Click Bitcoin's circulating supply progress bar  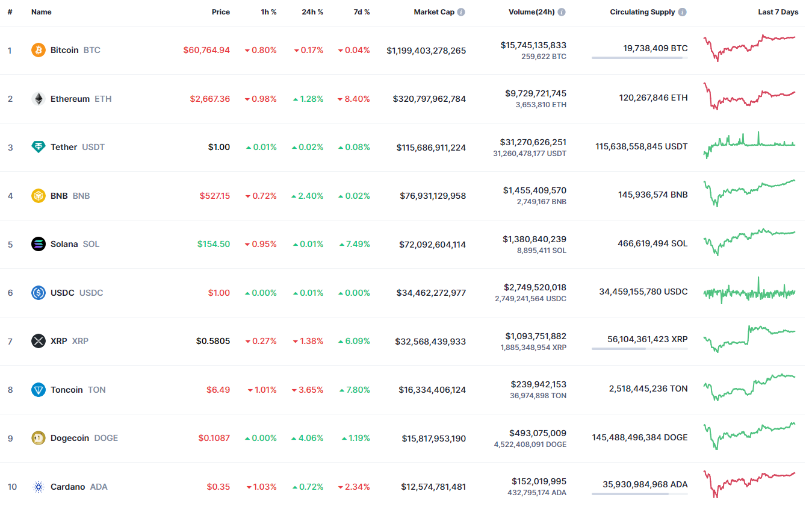pos(639,58)
